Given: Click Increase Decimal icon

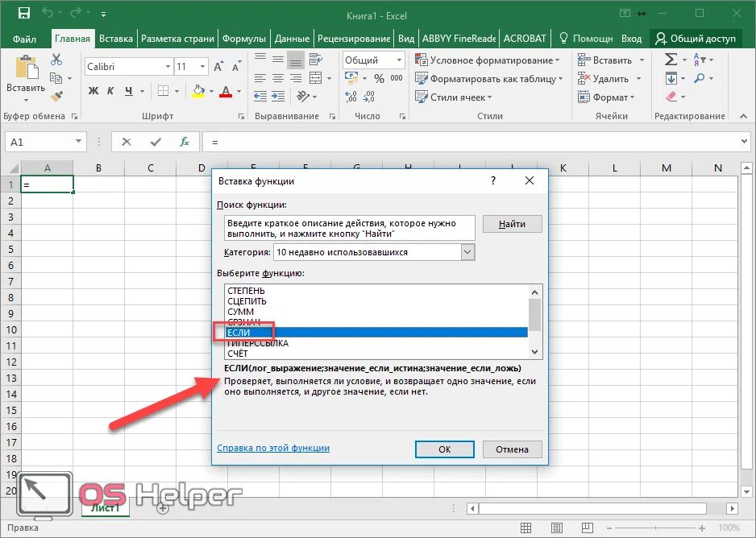Looking at the screenshot, I should (351, 97).
